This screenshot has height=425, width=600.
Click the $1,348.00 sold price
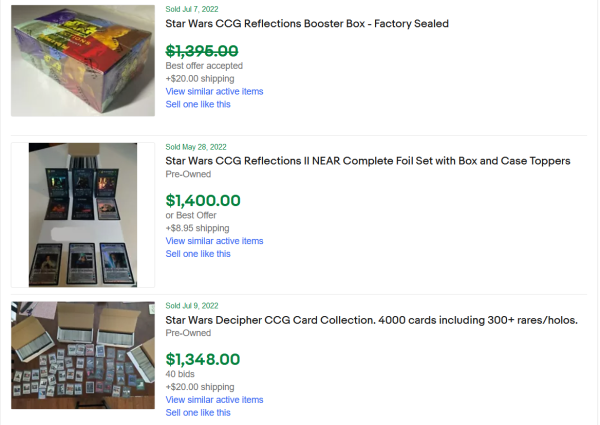pos(203,359)
